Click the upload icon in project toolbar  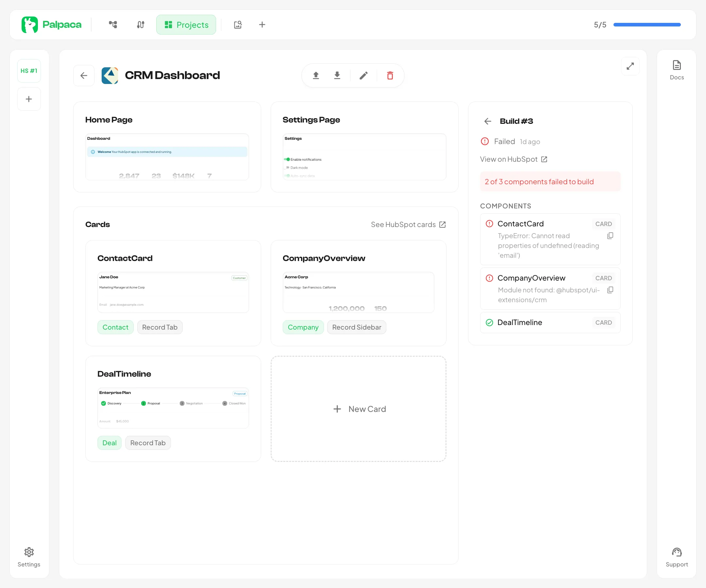[x=316, y=75]
